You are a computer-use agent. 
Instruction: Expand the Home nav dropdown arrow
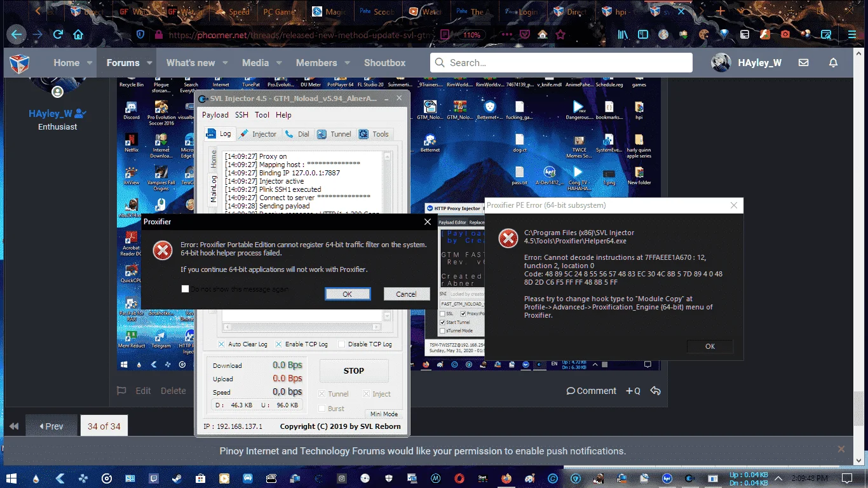coord(90,63)
